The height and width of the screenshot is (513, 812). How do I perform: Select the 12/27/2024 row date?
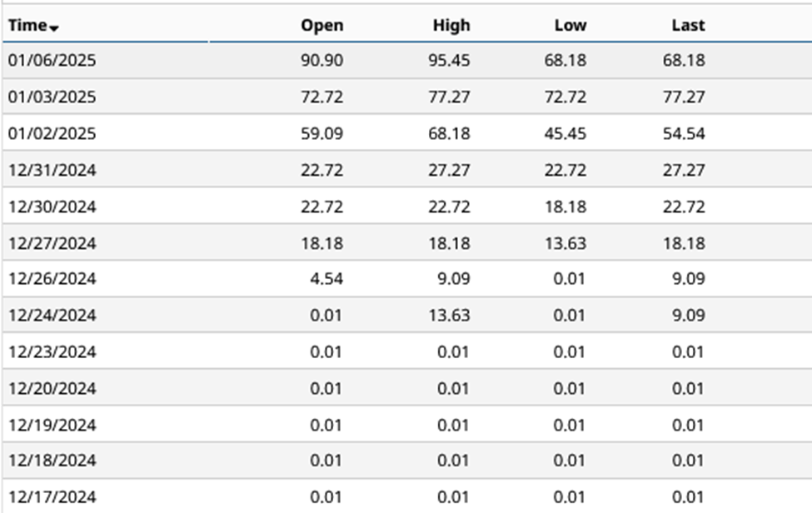coord(52,244)
